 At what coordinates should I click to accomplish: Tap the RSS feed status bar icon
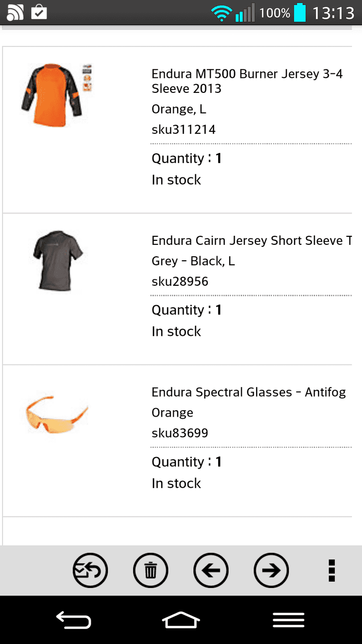pos(15,12)
